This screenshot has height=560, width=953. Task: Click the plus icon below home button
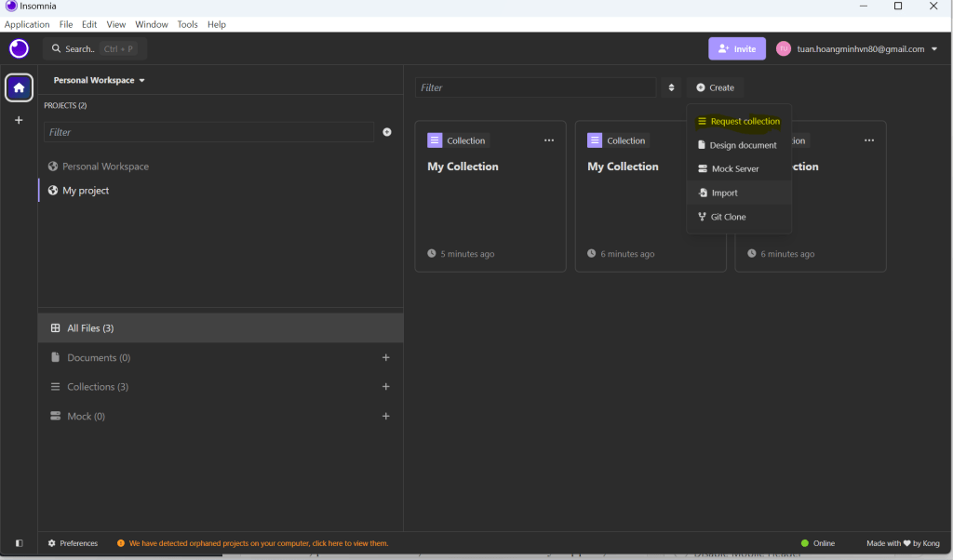click(x=19, y=120)
